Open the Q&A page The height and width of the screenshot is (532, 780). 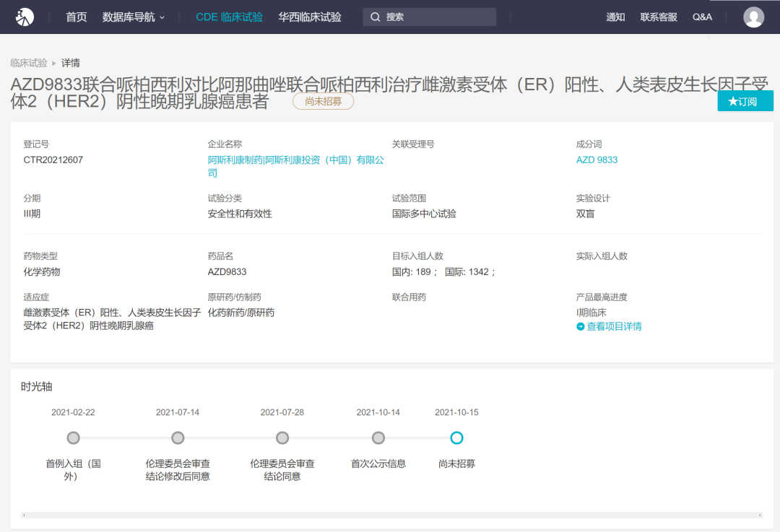tap(702, 17)
